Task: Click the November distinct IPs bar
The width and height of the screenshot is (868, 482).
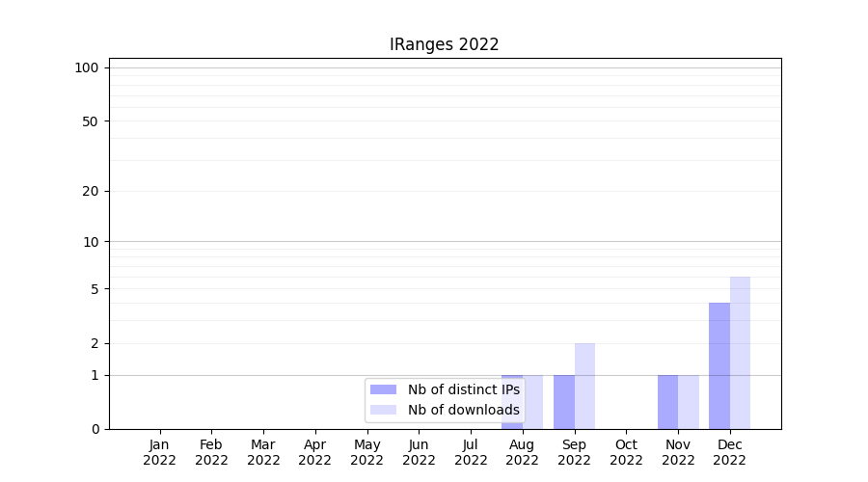Action: (x=667, y=401)
